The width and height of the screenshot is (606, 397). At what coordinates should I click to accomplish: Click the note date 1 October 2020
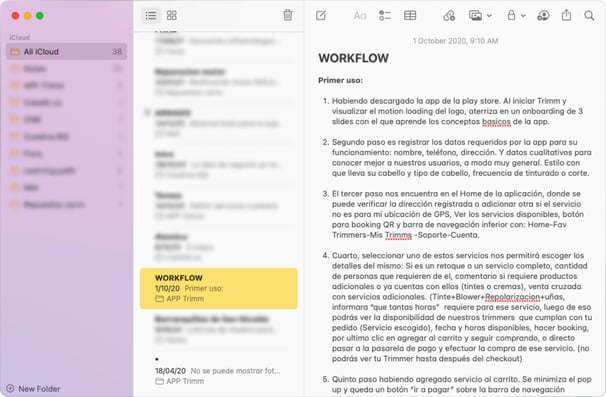pos(455,41)
